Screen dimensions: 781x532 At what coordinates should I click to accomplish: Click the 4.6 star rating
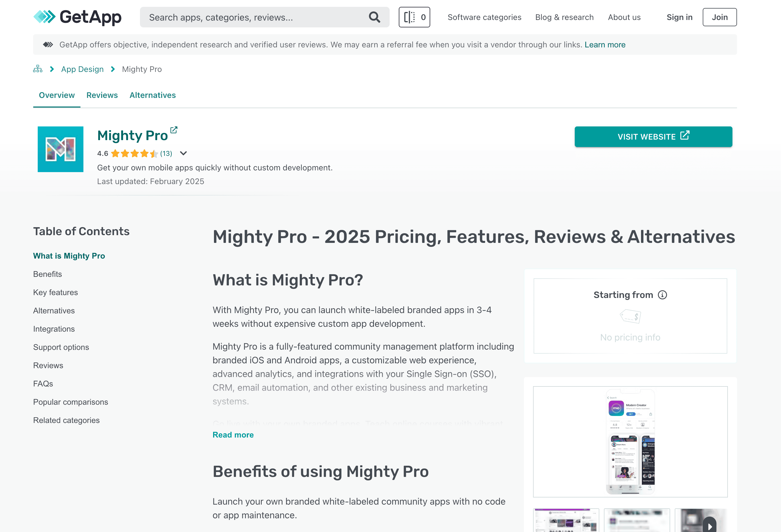point(134,154)
